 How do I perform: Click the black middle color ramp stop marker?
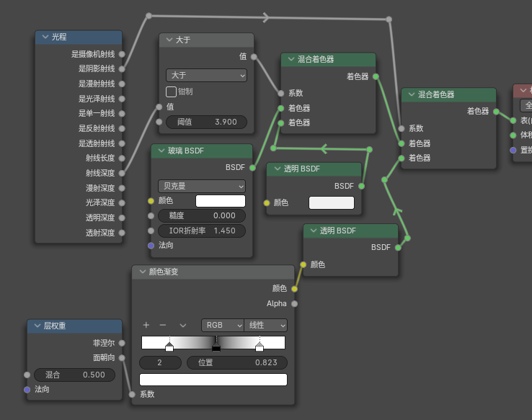(216, 348)
